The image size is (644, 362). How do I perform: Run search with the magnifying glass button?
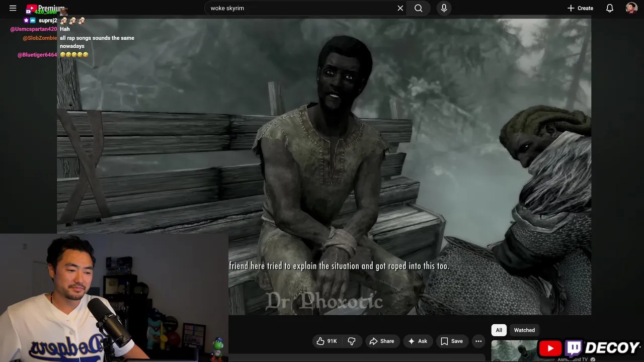[x=419, y=8]
